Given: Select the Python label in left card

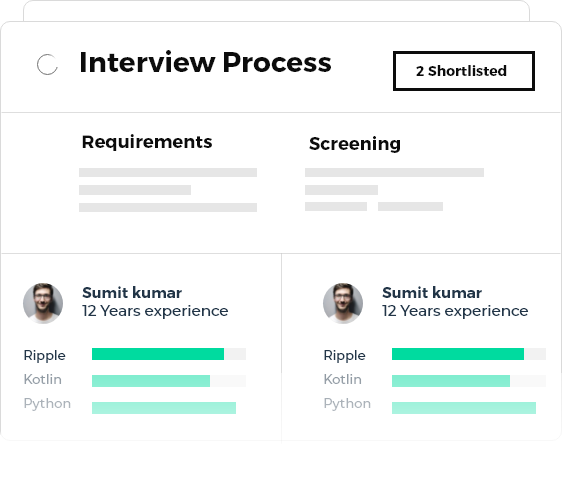Looking at the screenshot, I should [x=47, y=404].
